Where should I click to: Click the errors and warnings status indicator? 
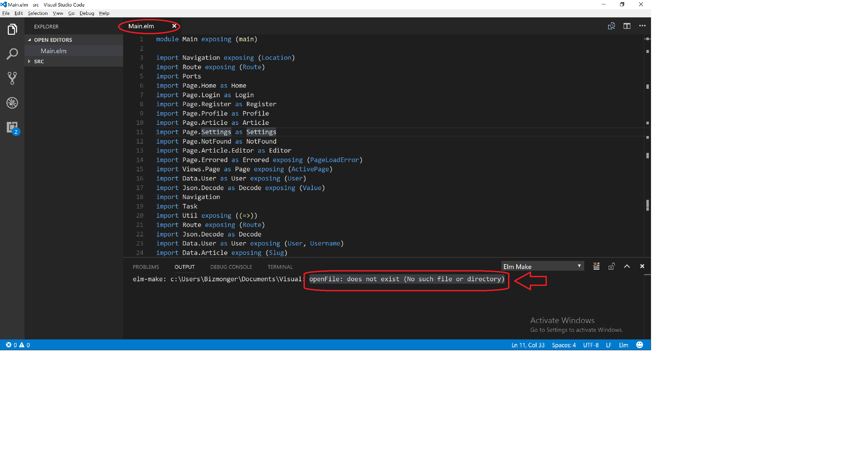pos(18,345)
